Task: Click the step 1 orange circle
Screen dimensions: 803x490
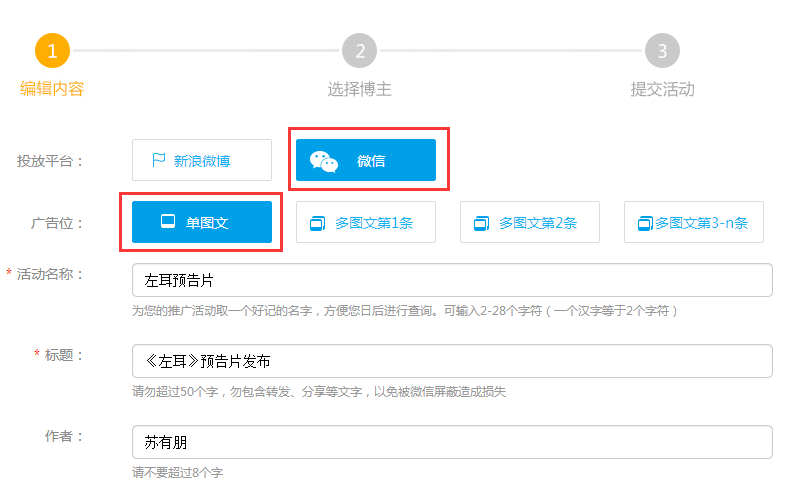Action: [x=52, y=51]
